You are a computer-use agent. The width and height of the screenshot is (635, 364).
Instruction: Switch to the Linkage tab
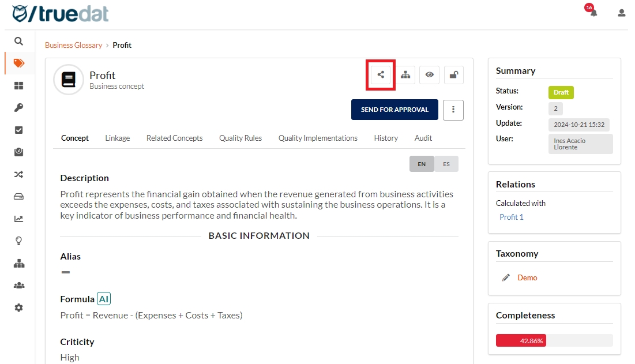118,138
